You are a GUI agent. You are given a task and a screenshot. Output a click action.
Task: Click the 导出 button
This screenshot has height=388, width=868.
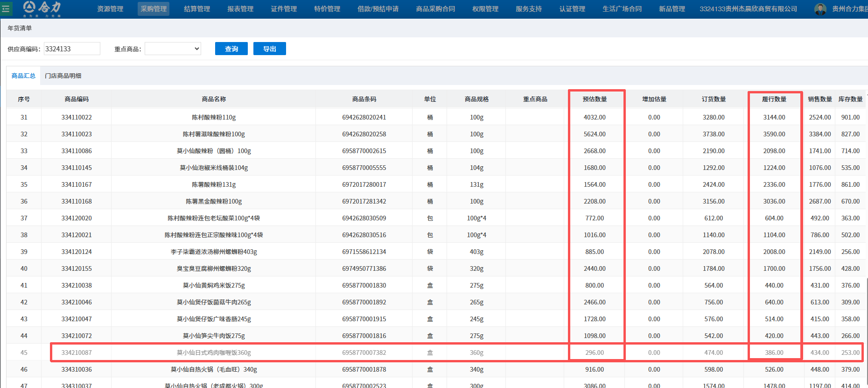pyautogui.click(x=270, y=49)
